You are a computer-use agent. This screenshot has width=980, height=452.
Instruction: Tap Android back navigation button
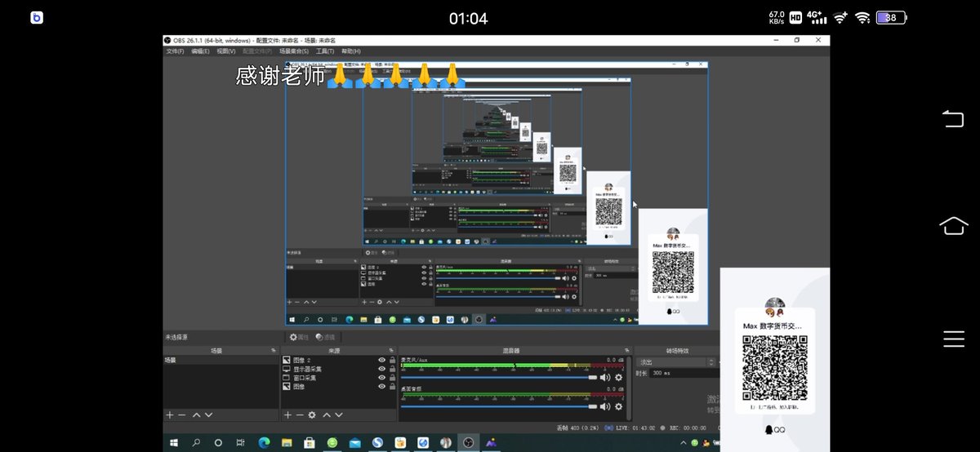coord(954,120)
